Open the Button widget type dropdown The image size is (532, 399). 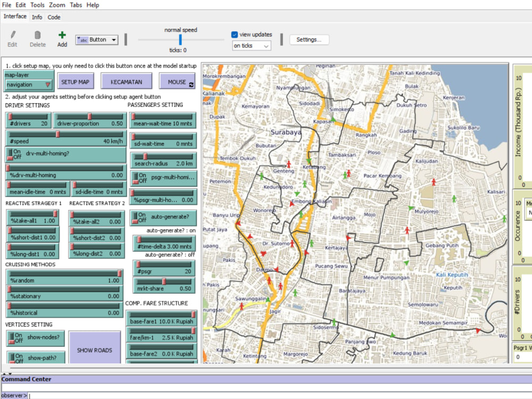tap(113, 39)
